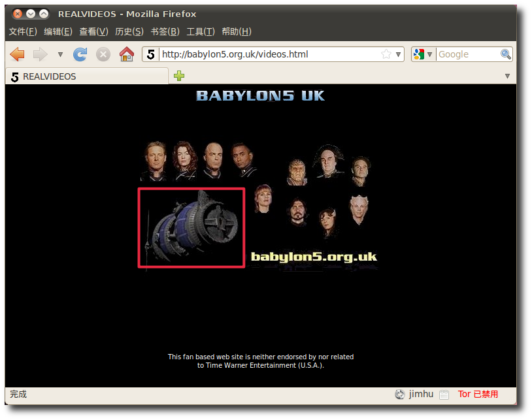Open the 文件(F) menu
The image size is (532, 420).
pos(23,31)
